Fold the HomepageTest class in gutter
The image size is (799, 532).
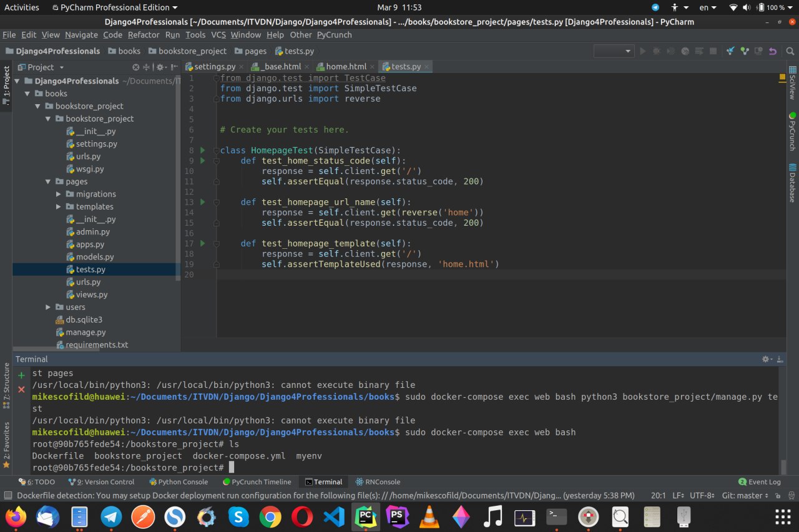pos(216,150)
